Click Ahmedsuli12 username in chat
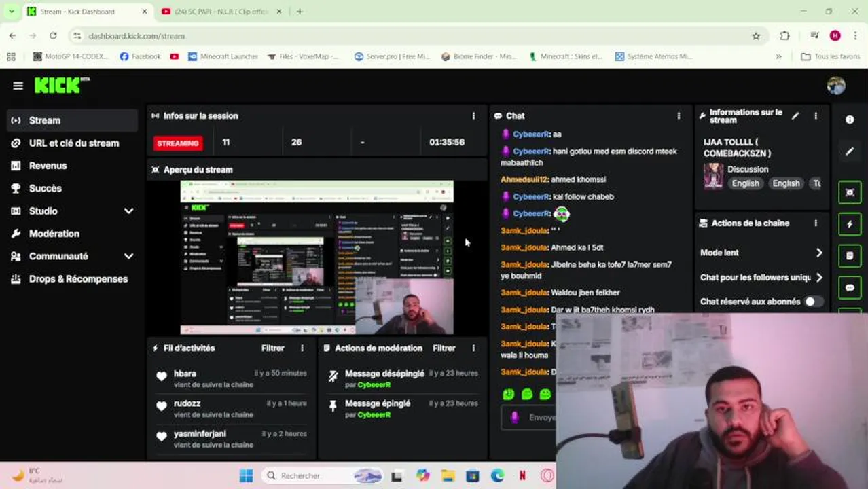Viewport: 868px width, 489px height. click(x=524, y=179)
